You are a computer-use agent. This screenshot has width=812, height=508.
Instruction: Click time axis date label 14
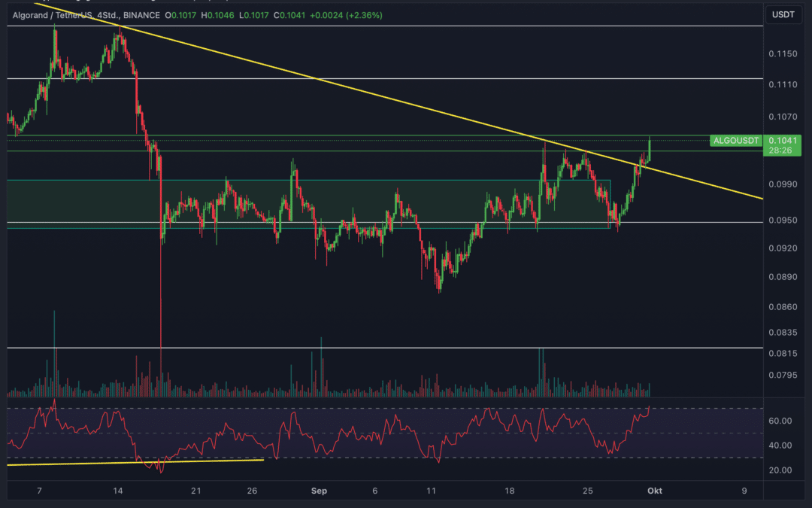point(117,491)
